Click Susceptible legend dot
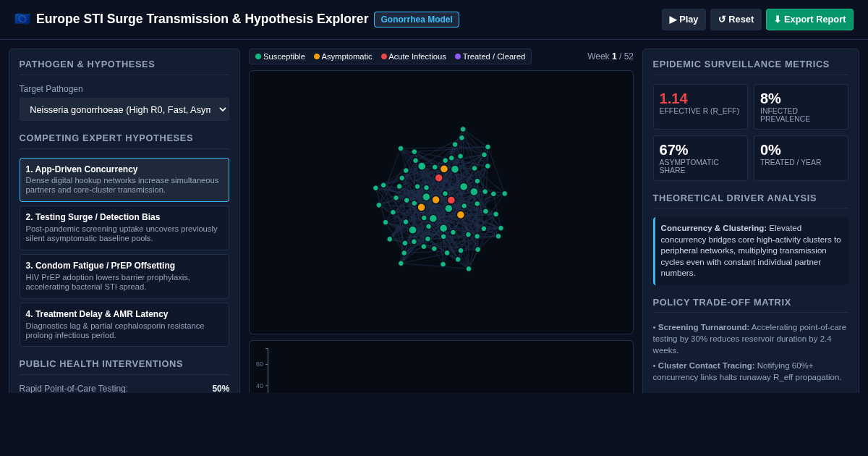Image resolution: width=868 pixels, height=456 pixels. [258, 56]
